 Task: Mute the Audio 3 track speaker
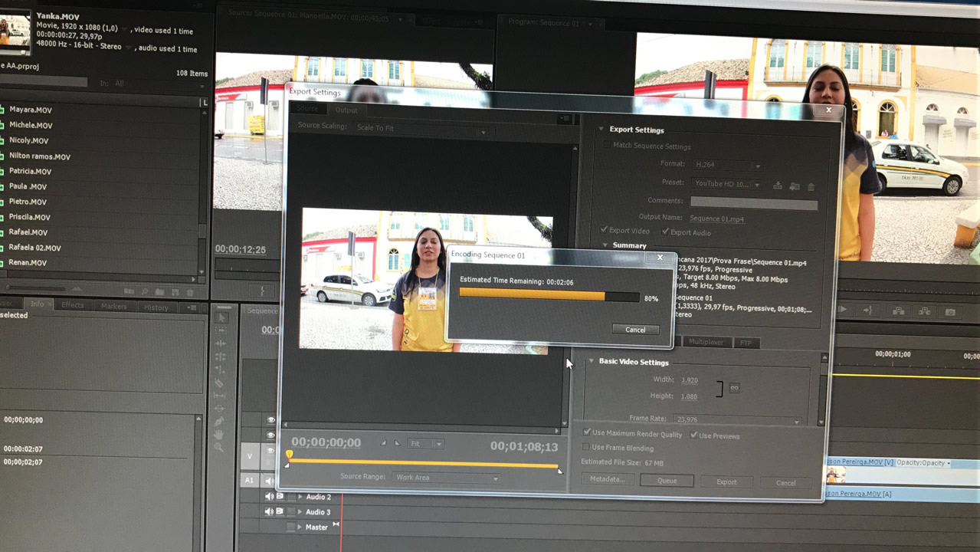click(269, 511)
